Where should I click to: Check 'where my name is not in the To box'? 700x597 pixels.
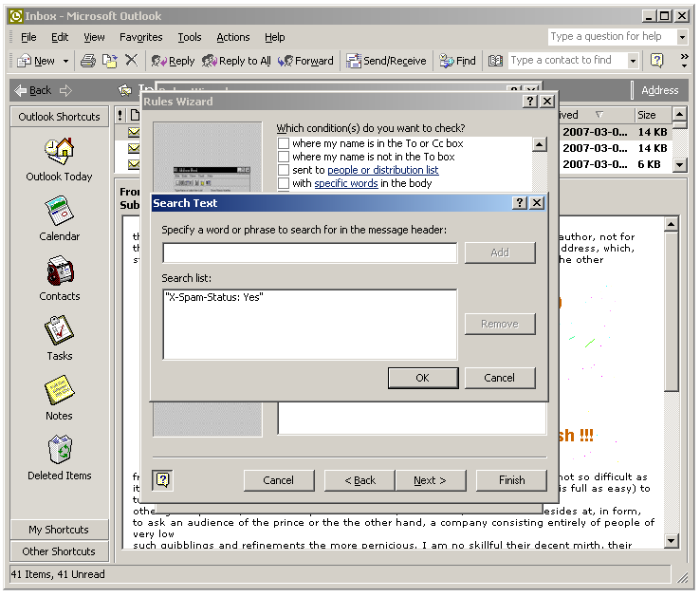click(x=284, y=157)
